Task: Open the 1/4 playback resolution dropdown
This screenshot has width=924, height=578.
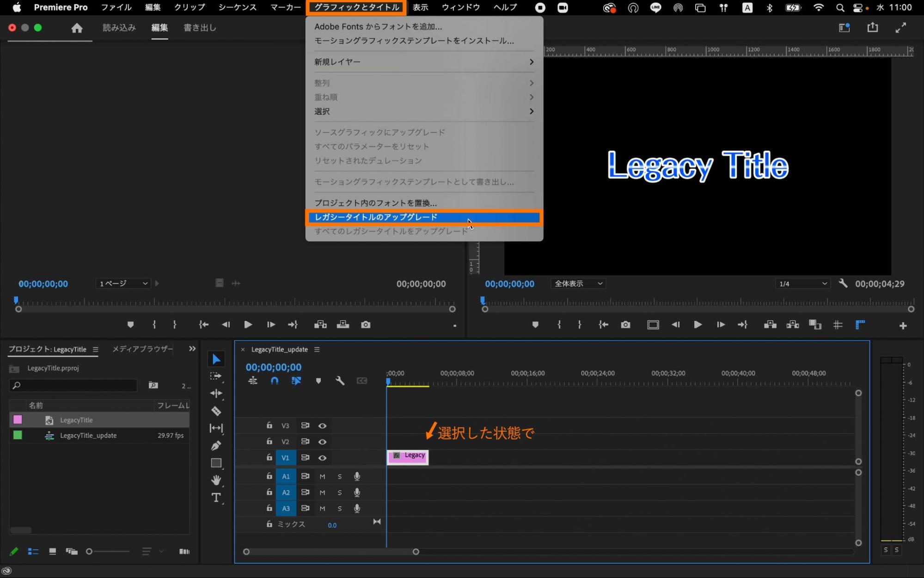Action: click(x=802, y=283)
